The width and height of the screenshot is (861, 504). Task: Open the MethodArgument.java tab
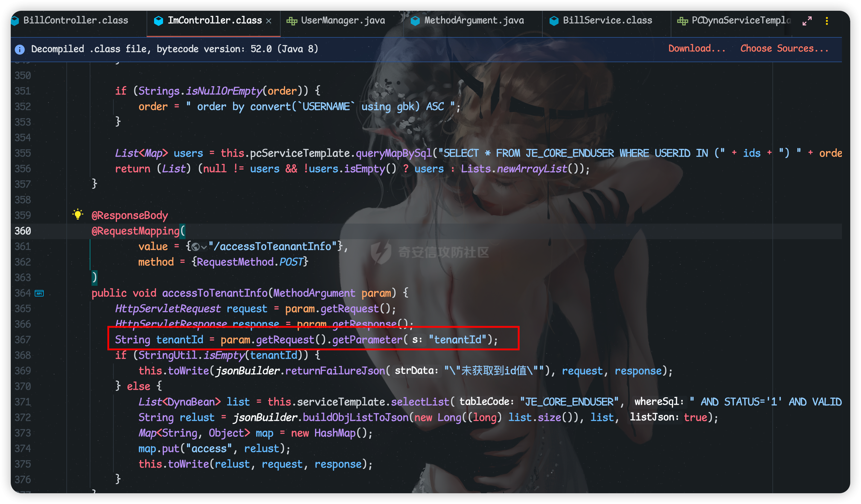coord(474,21)
